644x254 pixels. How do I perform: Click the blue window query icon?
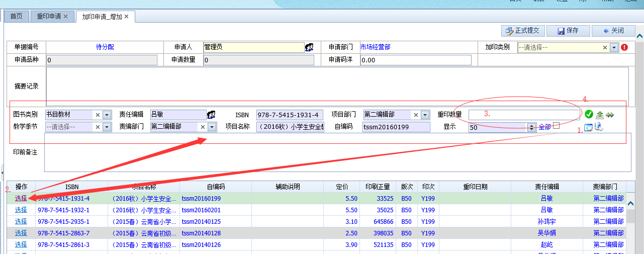(x=588, y=128)
